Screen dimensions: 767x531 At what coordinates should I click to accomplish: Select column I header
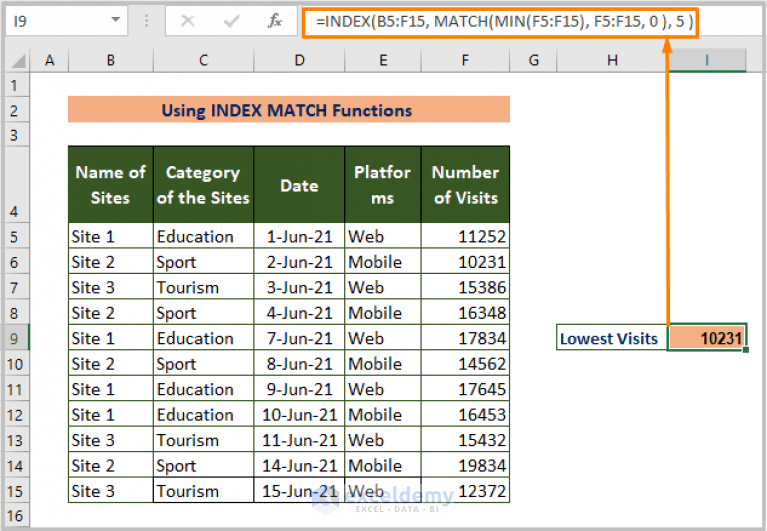coord(707,61)
